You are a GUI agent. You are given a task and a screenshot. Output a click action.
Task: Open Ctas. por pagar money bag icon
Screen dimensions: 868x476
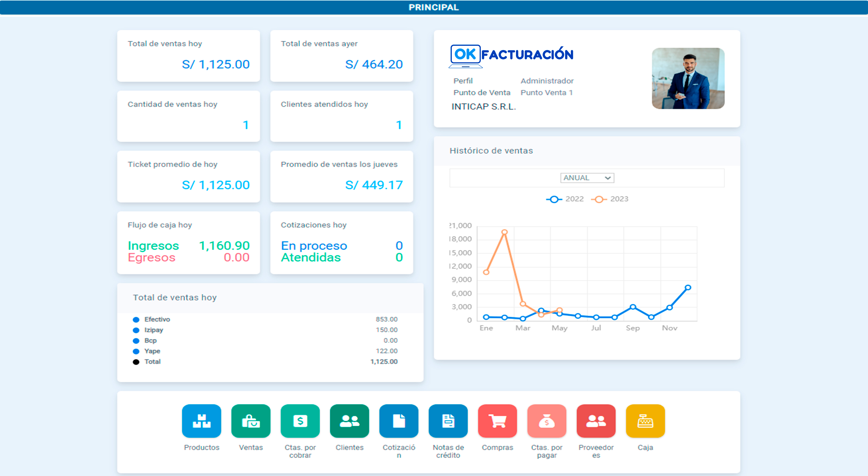(x=546, y=421)
